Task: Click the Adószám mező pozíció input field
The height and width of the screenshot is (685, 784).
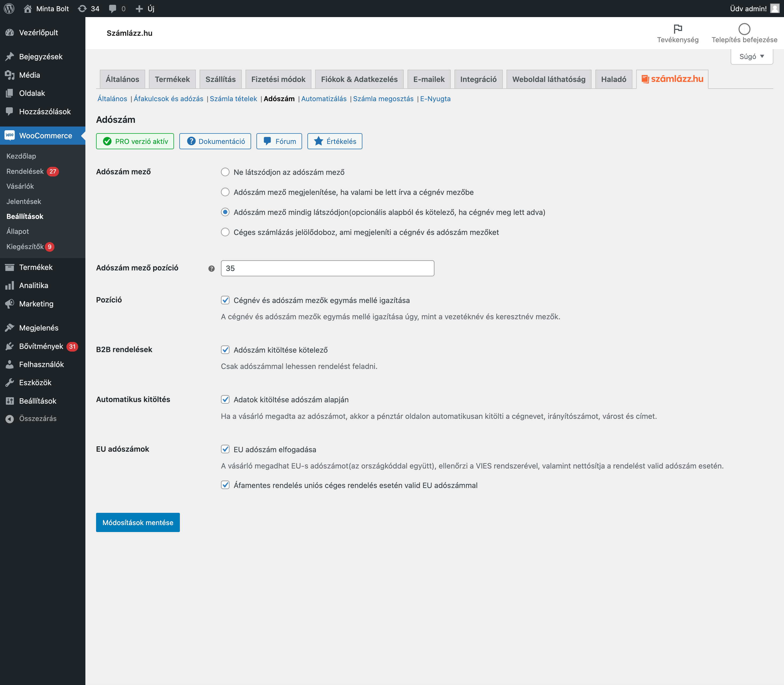Action: click(327, 268)
